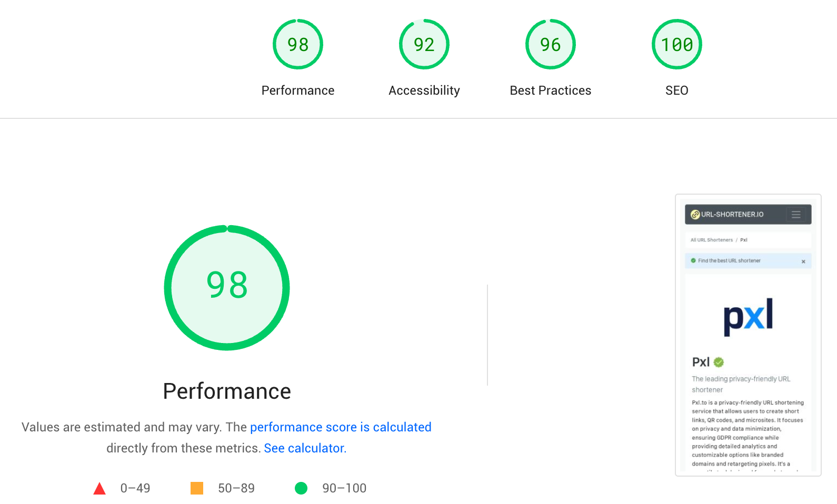Select the Performance label under top gauge
837x504 pixels.
298,90
